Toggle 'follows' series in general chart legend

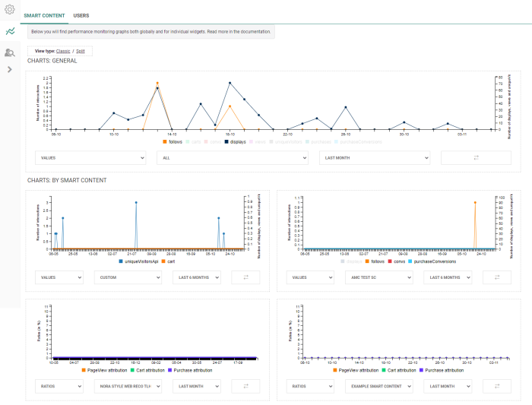click(173, 141)
